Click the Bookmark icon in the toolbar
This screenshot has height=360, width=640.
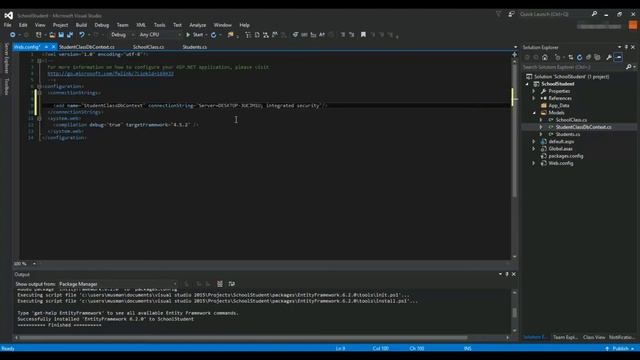363,35
